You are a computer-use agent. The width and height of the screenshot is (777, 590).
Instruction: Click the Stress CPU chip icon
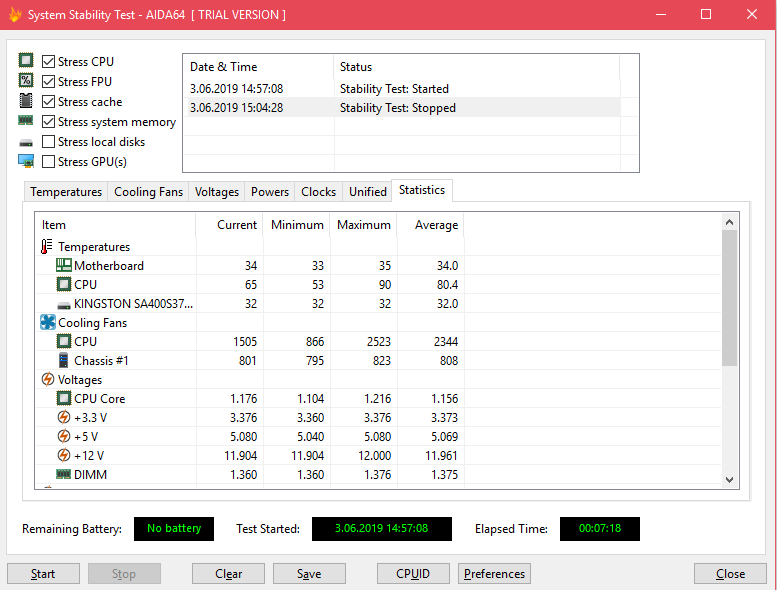[26, 60]
